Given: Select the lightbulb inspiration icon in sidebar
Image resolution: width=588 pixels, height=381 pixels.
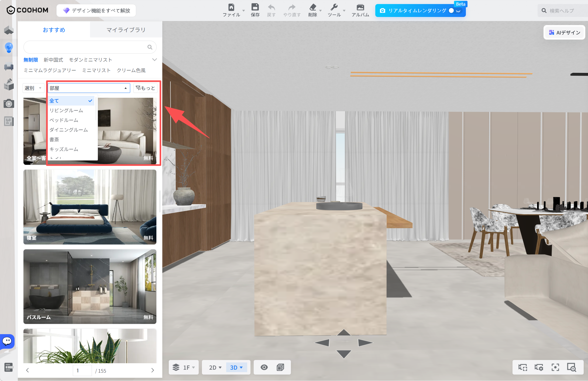Looking at the screenshot, I should point(9,48).
